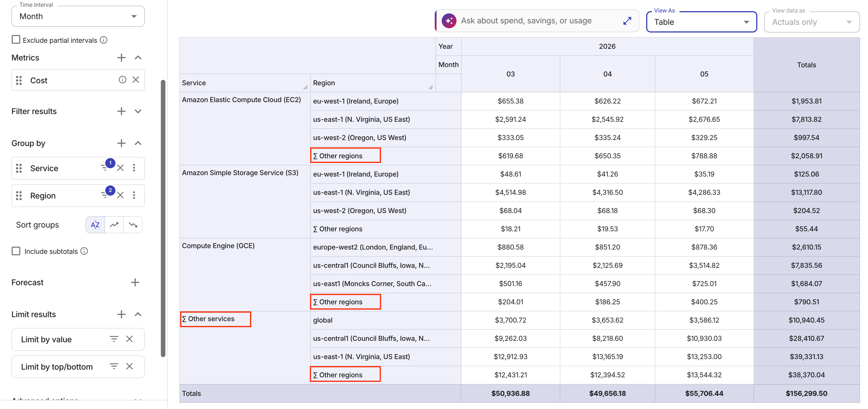The height and width of the screenshot is (409, 868).
Task: Click the Service column header
Action: click(244, 83)
